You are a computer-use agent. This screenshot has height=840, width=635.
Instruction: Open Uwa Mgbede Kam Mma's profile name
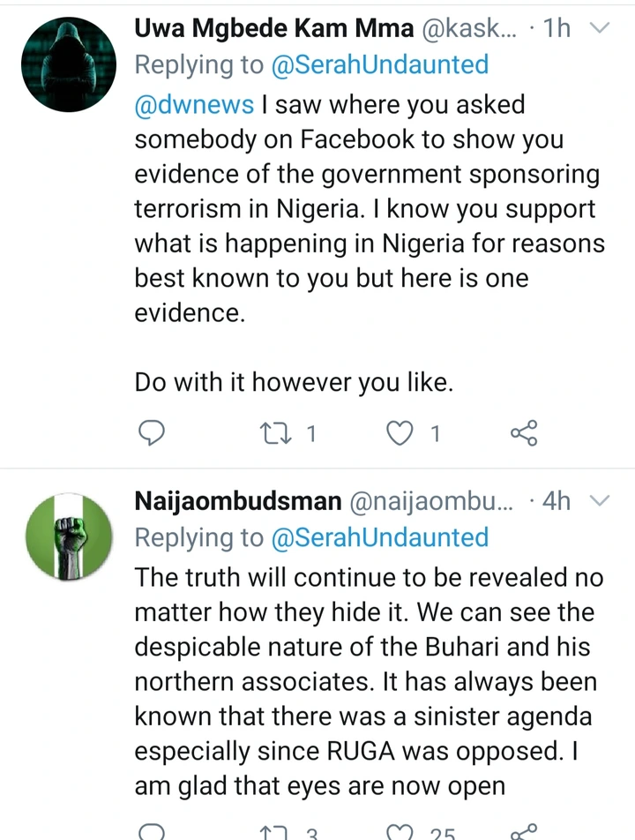pos(274,28)
